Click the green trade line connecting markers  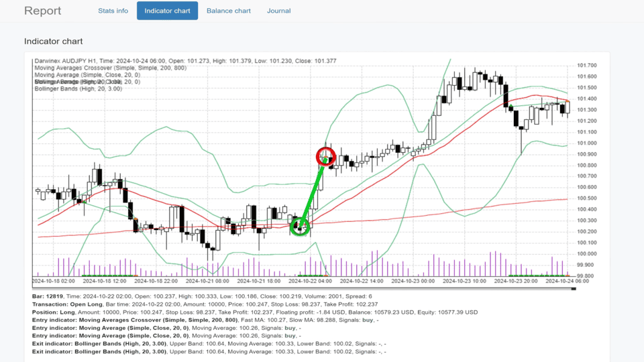click(313, 192)
